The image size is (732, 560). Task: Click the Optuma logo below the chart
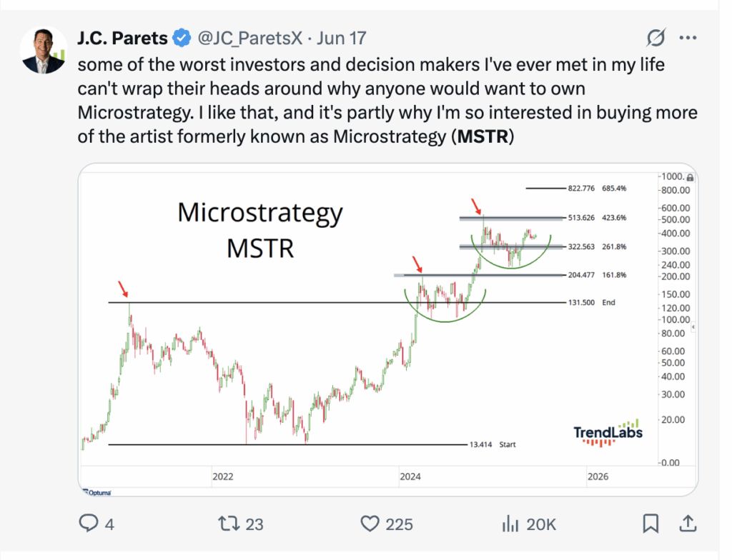(x=97, y=492)
